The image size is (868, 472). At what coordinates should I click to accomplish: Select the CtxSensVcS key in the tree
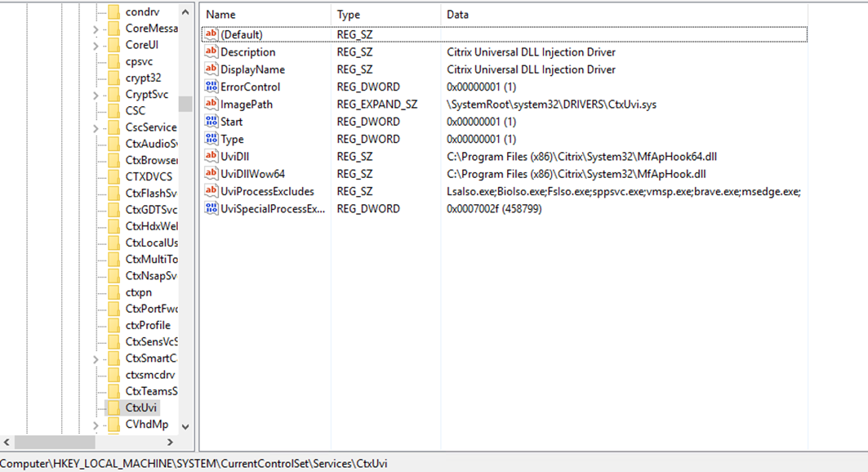[151, 342]
